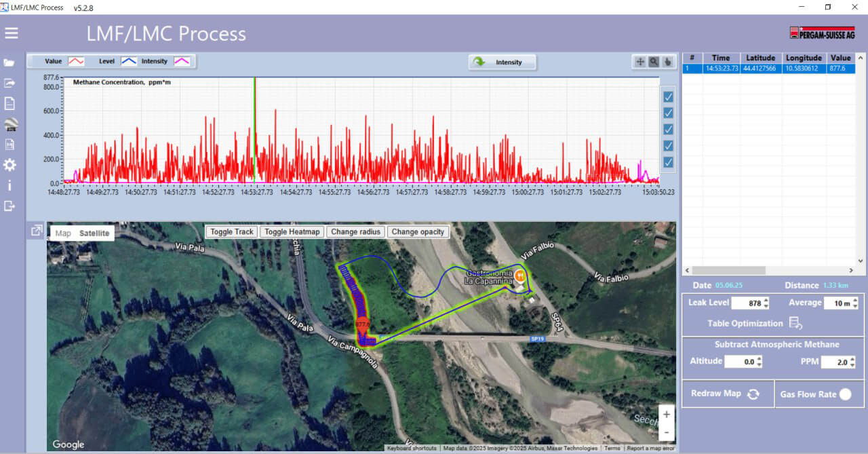The image size is (868, 454).
Task: Open the hamburger menu
Action: (x=11, y=33)
